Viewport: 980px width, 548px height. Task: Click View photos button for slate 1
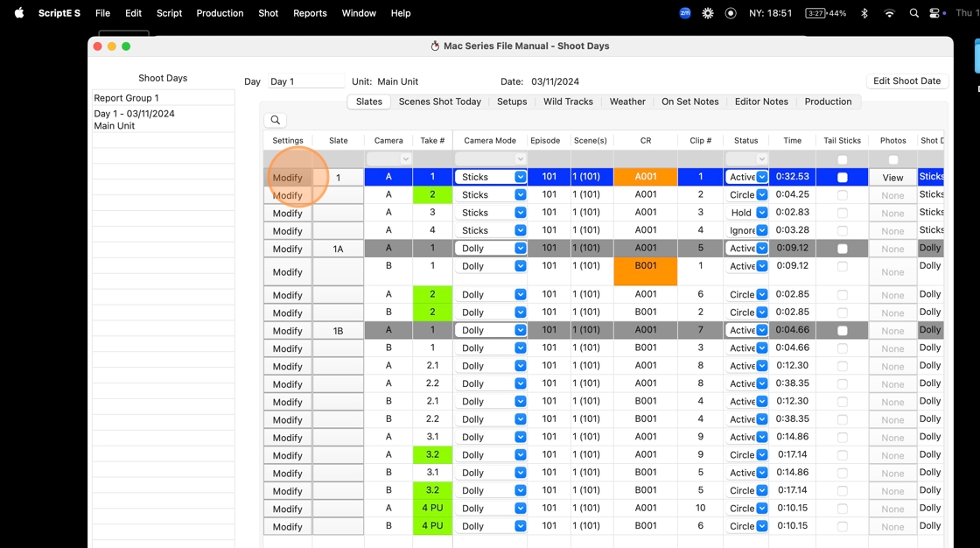click(x=892, y=178)
